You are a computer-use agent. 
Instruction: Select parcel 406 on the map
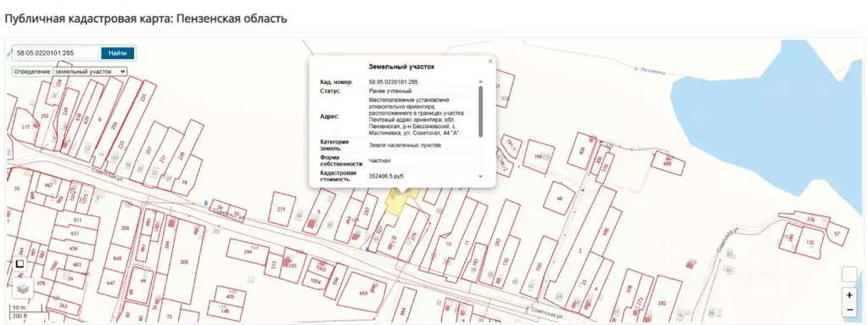(x=581, y=150)
